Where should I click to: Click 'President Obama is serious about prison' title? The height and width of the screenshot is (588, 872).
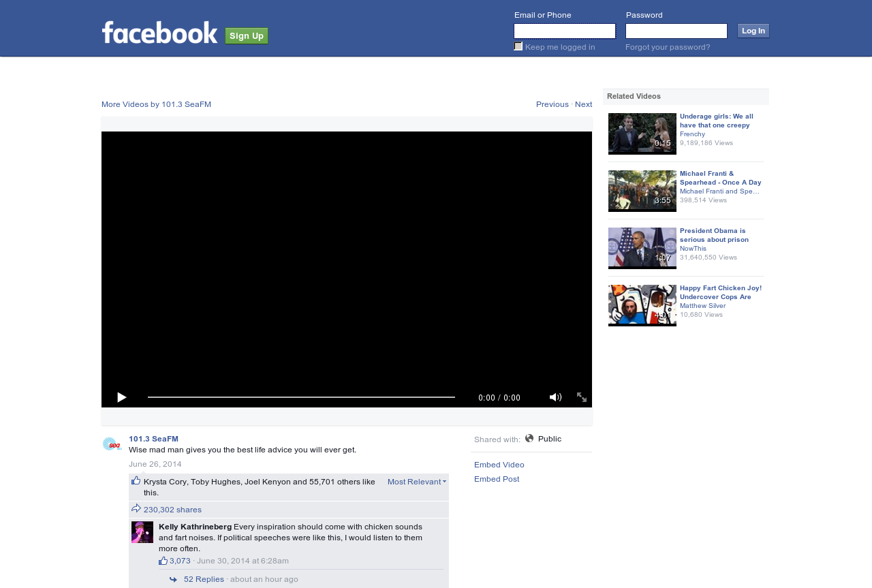(x=714, y=235)
